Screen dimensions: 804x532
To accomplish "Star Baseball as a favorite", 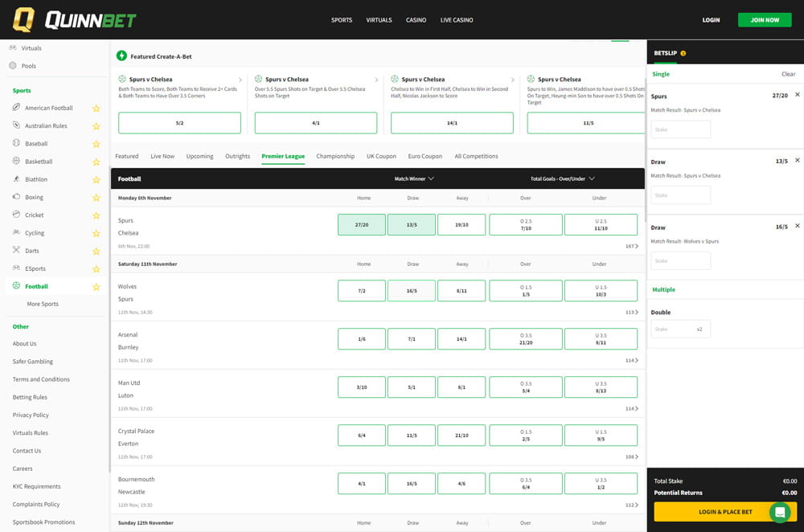I will click(96, 144).
